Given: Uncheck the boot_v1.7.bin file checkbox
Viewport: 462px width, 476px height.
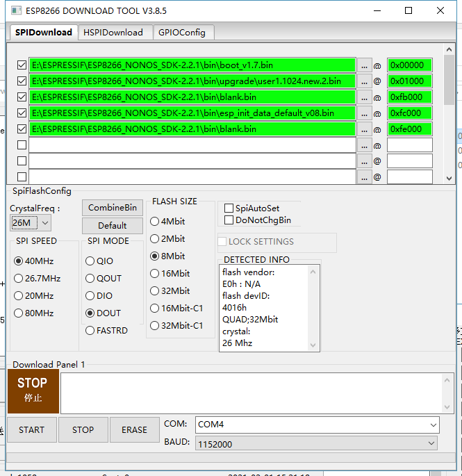Looking at the screenshot, I should pyautogui.click(x=22, y=65).
